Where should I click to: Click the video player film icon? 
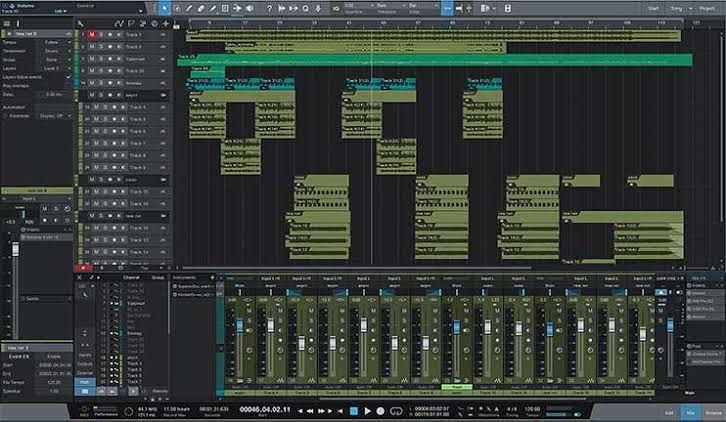(x=507, y=8)
